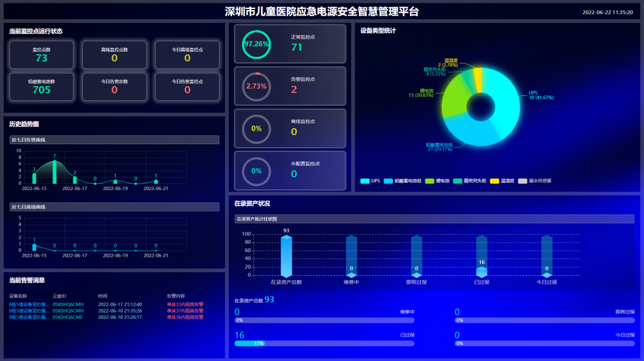
Task: Click the UPS pie slice label 30 (41.67%)
Action: point(541,95)
